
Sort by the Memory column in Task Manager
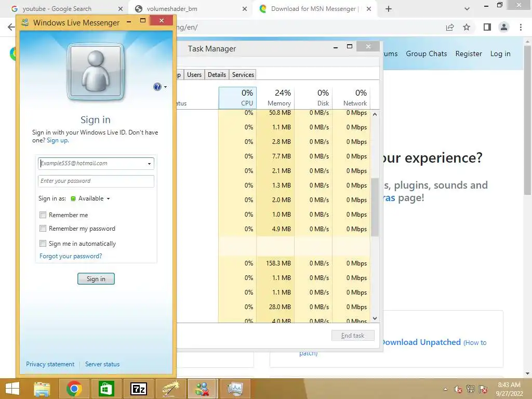[x=275, y=98]
